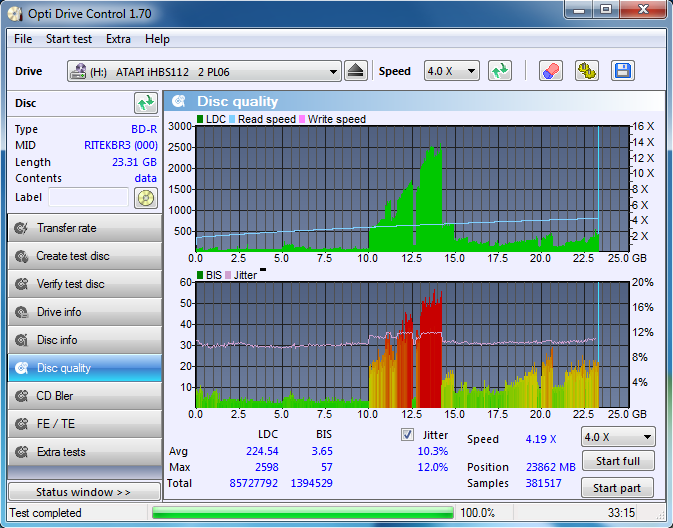Screen dimensions: 673x528
Task: Switch to the Extra tests page
Action: tap(85, 452)
